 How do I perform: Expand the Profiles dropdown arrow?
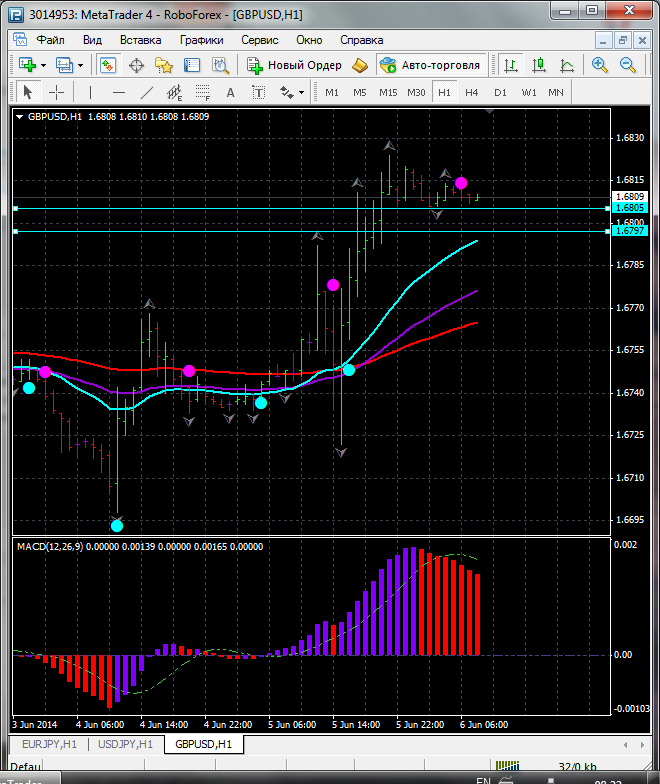pos(82,65)
